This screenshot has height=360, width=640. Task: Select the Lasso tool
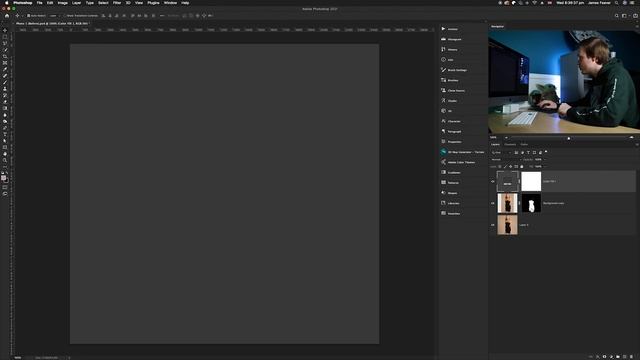click(x=5, y=43)
